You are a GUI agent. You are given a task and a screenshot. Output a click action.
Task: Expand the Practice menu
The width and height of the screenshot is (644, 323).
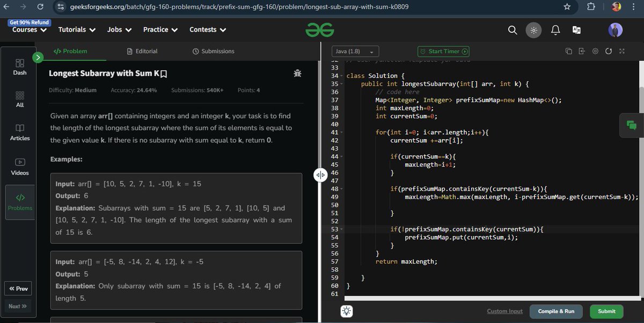click(160, 30)
